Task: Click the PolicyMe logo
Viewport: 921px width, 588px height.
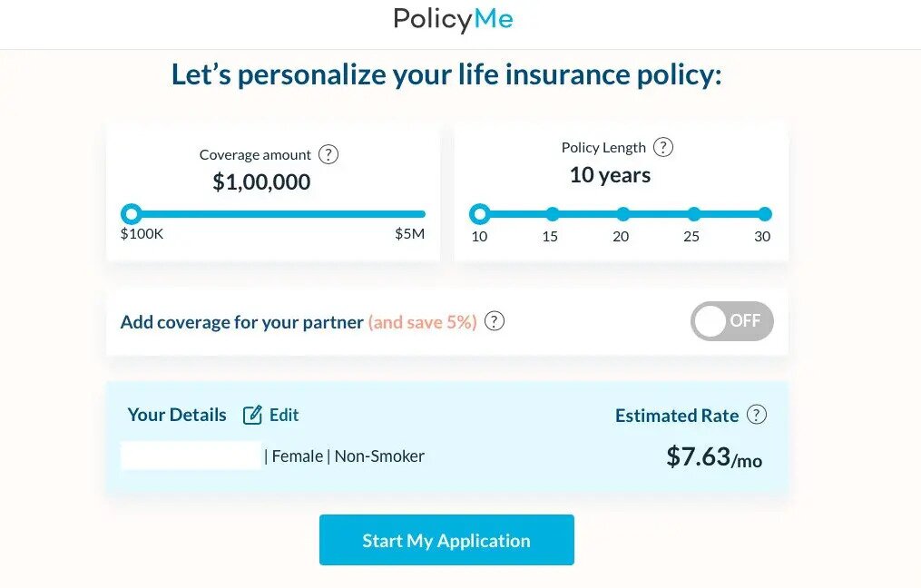Action: tap(453, 19)
